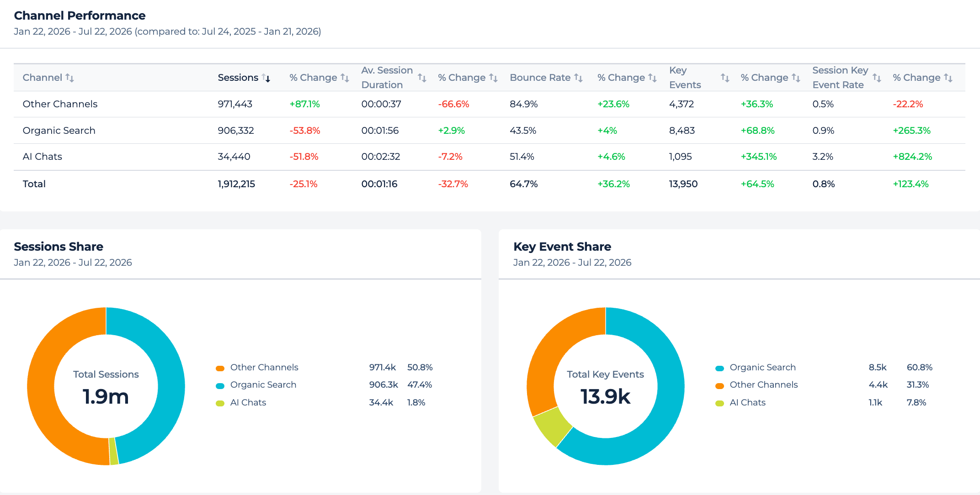Sort by Av. Session Duration using its arrows

pyautogui.click(x=422, y=78)
